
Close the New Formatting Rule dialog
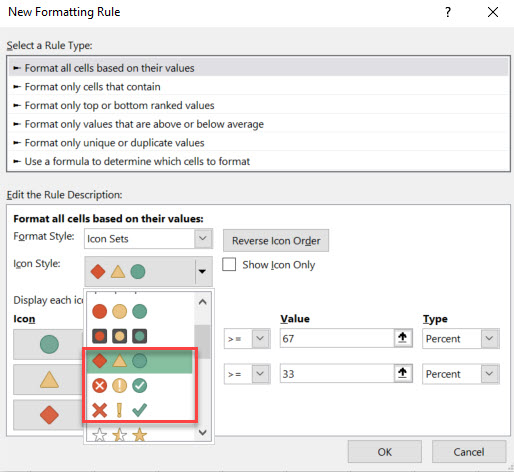(x=493, y=13)
